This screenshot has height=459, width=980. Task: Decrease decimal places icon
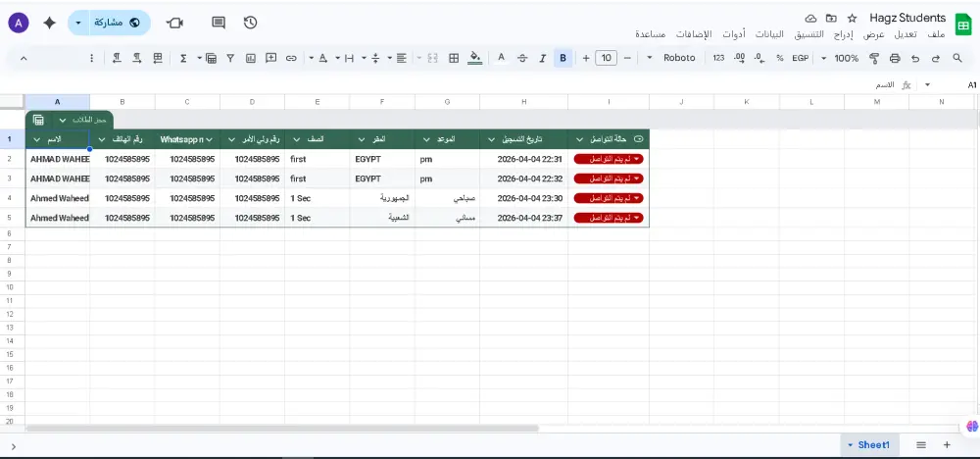coord(759,58)
